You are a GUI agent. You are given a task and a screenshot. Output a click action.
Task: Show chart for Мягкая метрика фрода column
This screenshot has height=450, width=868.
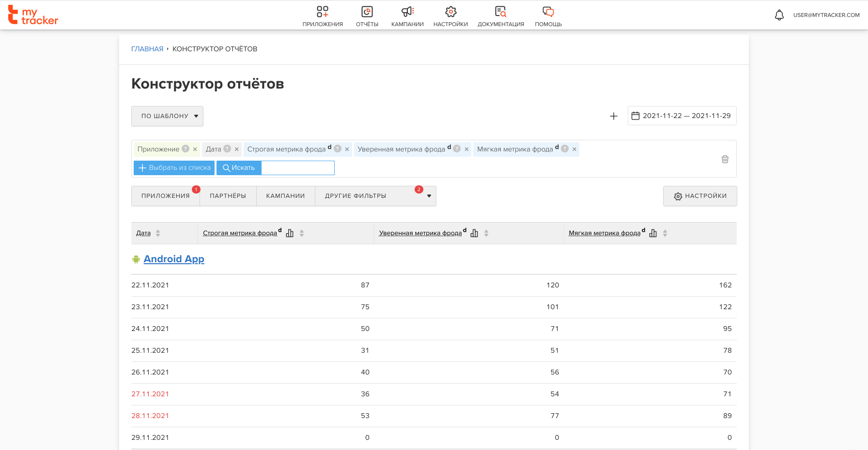click(653, 233)
